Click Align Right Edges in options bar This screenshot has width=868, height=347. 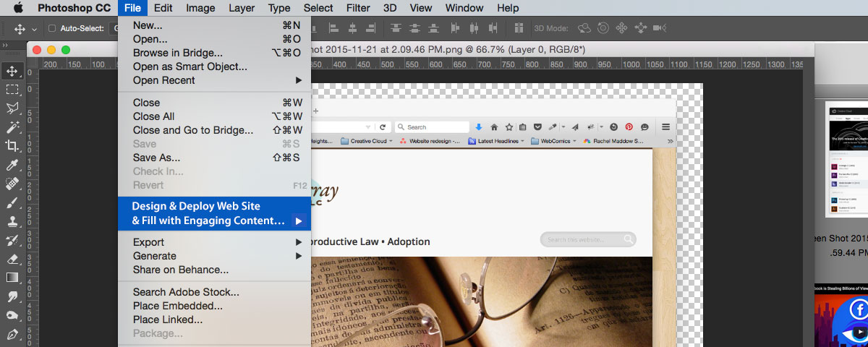(x=370, y=28)
